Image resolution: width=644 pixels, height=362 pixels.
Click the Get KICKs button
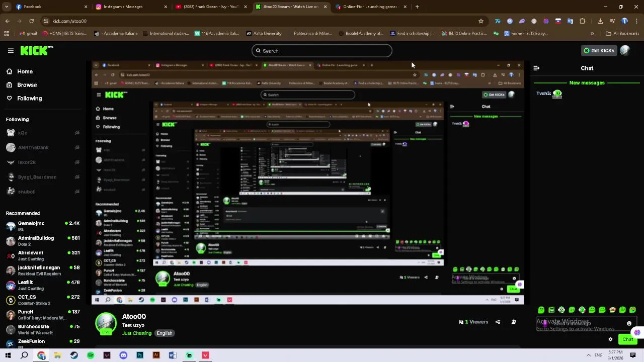click(x=599, y=51)
